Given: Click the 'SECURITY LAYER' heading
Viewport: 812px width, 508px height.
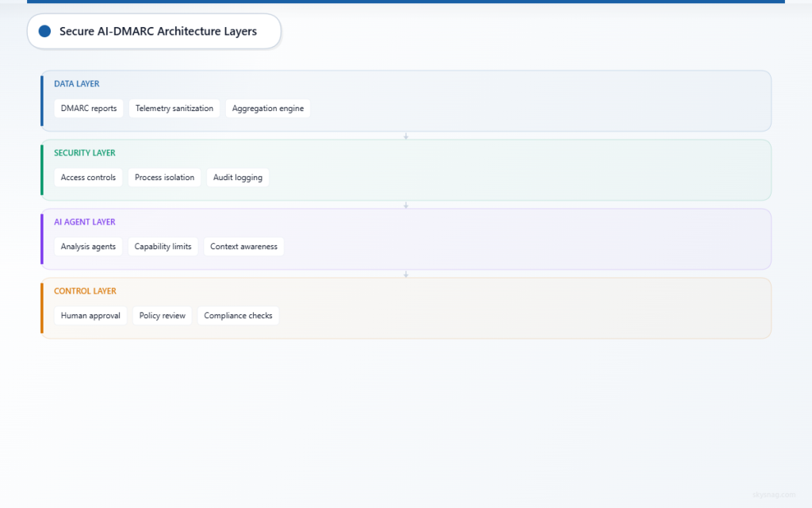Looking at the screenshot, I should (85, 153).
